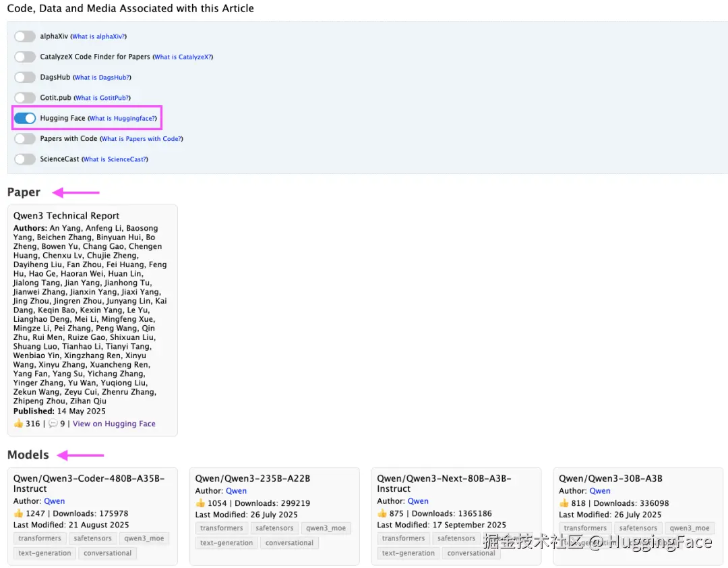The image size is (728, 568).
Task: Click qwen3_moe tag on Qwen3-Coder-480B card
Action: point(144,538)
